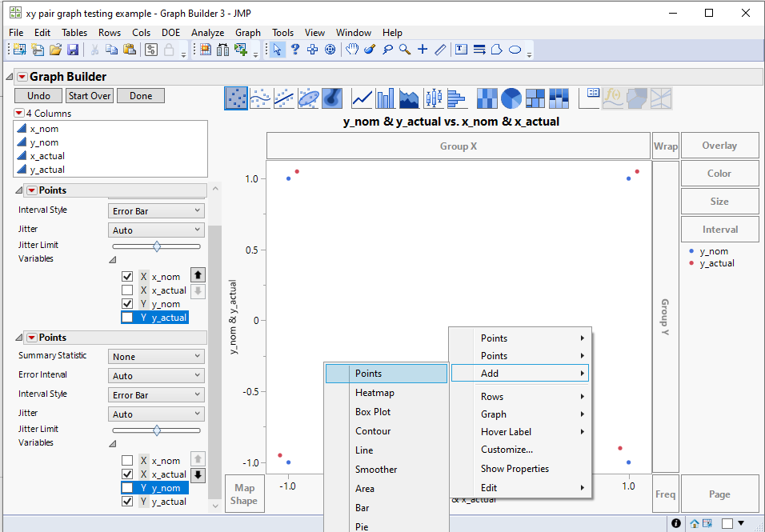Viewport: 765px width, 532px height.
Task: Choose the Contour element icon in the palette
Action: click(332, 98)
